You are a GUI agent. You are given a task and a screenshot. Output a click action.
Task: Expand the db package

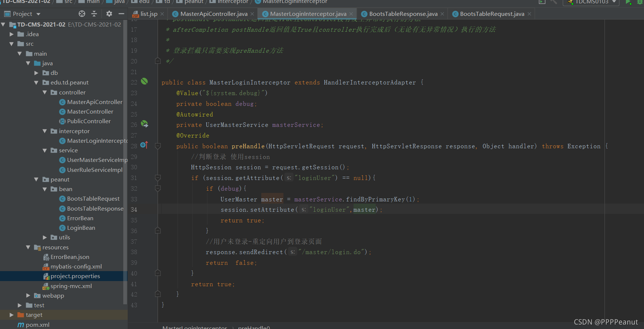pos(36,73)
